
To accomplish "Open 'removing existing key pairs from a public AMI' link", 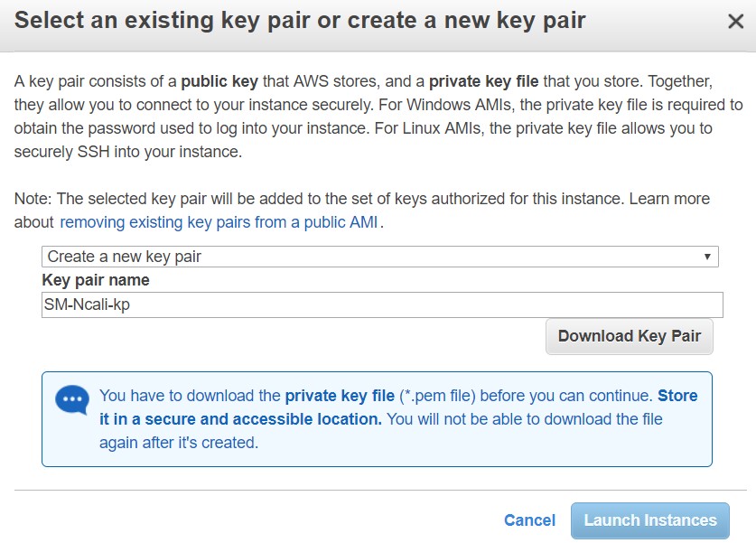I will click(220, 222).
